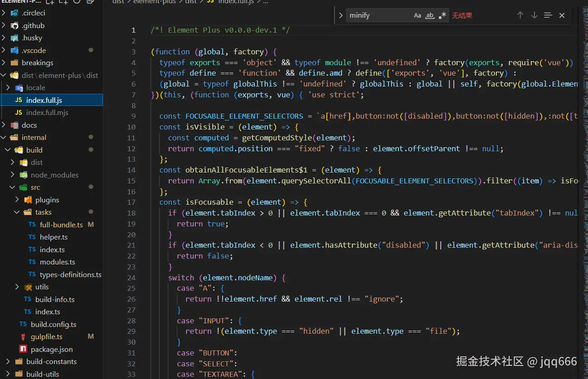This screenshot has width=588, height=379.
Task: Click the .vscode folder icon
Action: 14,51
